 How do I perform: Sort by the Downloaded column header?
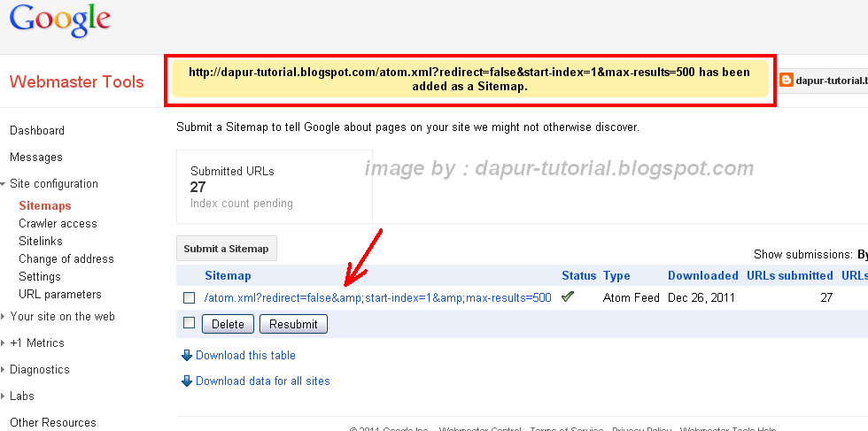pos(703,275)
